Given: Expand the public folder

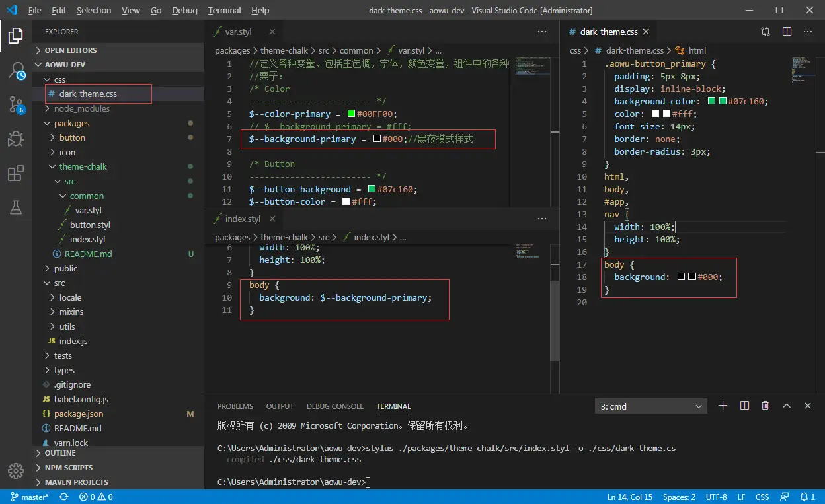Looking at the screenshot, I should [65, 268].
